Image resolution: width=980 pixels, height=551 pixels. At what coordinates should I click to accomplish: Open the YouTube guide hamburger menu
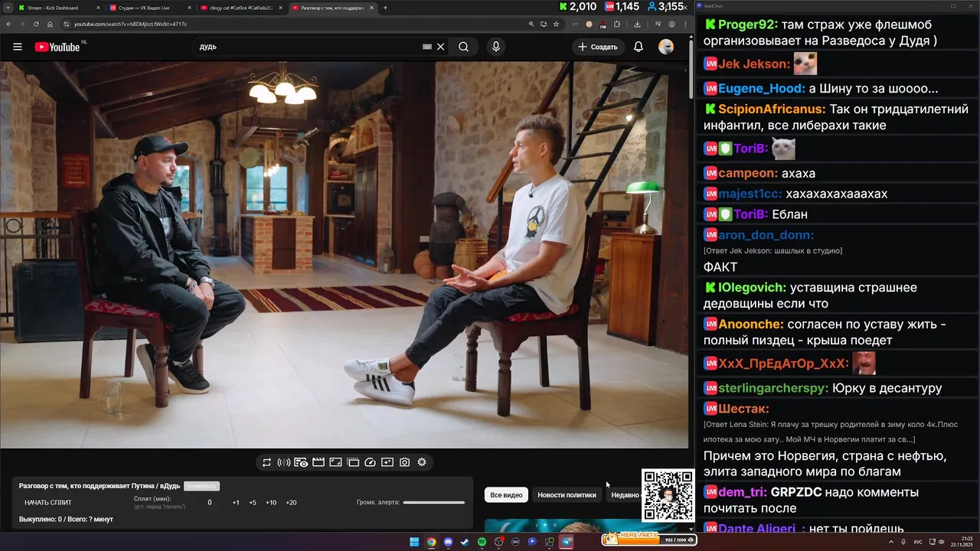(18, 47)
